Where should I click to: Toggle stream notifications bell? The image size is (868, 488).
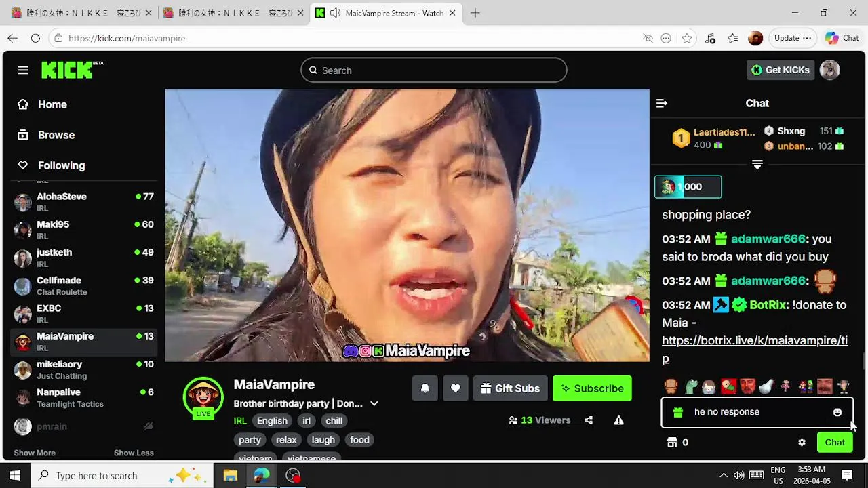coord(425,388)
